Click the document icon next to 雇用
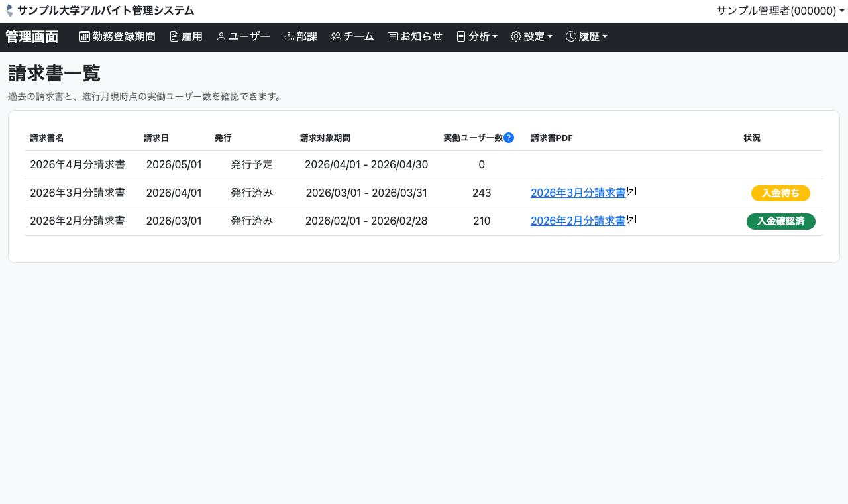The width and height of the screenshot is (848, 504). point(174,37)
